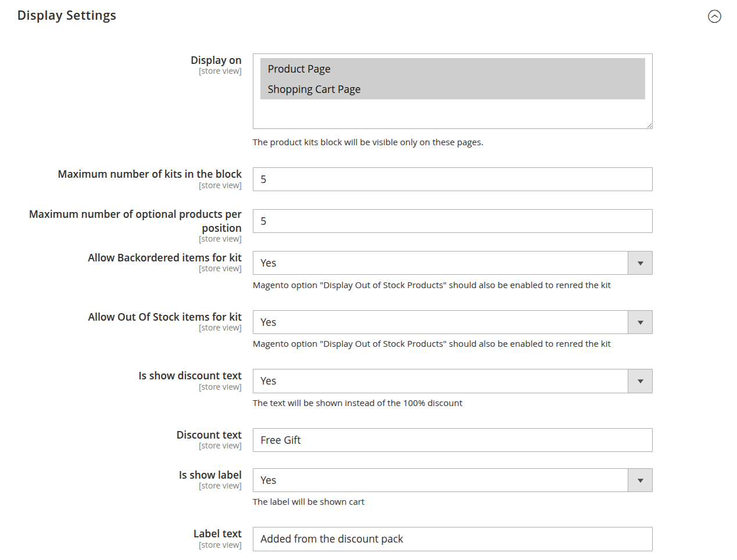The width and height of the screenshot is (737, 560).
Task: Click store view label under Discount text
Action: 220,446
